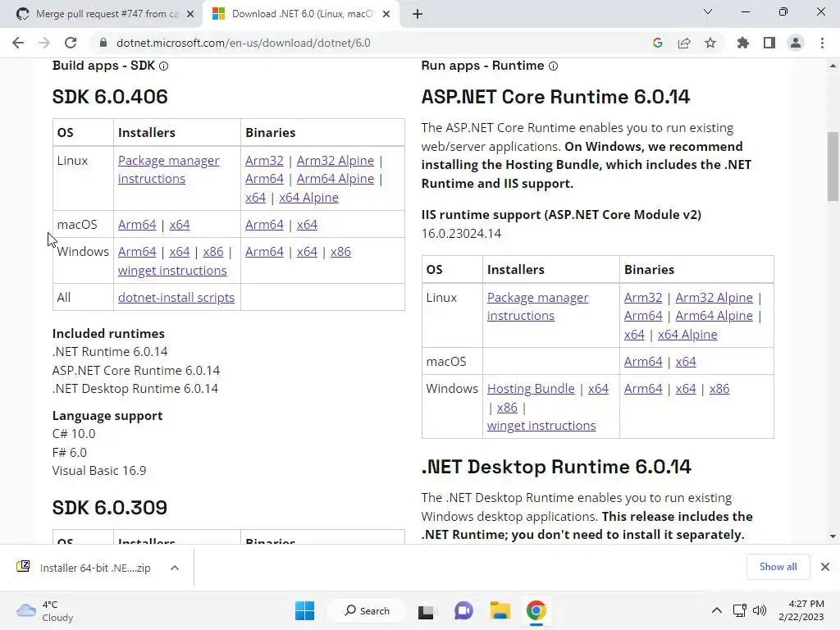Viewport: 840px width, 630px height.
Task: Open ASP.NET Runtime winget instructions
Action: [541, 426]
